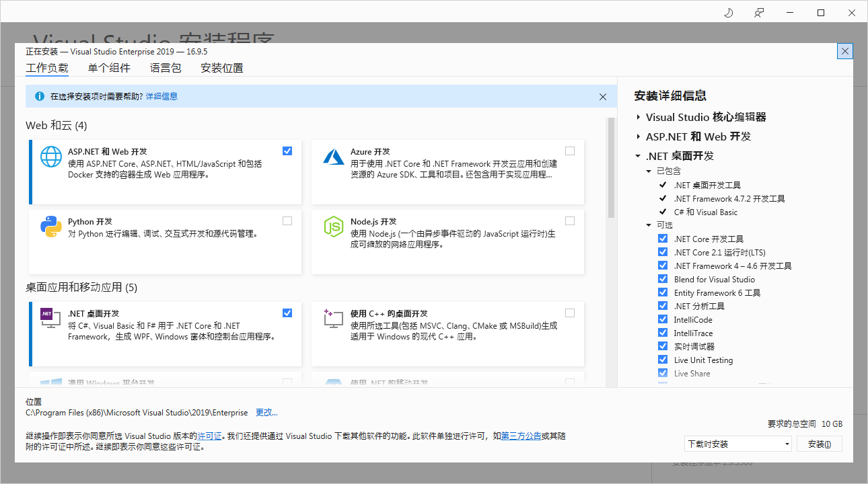Click the install path text
868x484 pixels.
tap(137, 412)
